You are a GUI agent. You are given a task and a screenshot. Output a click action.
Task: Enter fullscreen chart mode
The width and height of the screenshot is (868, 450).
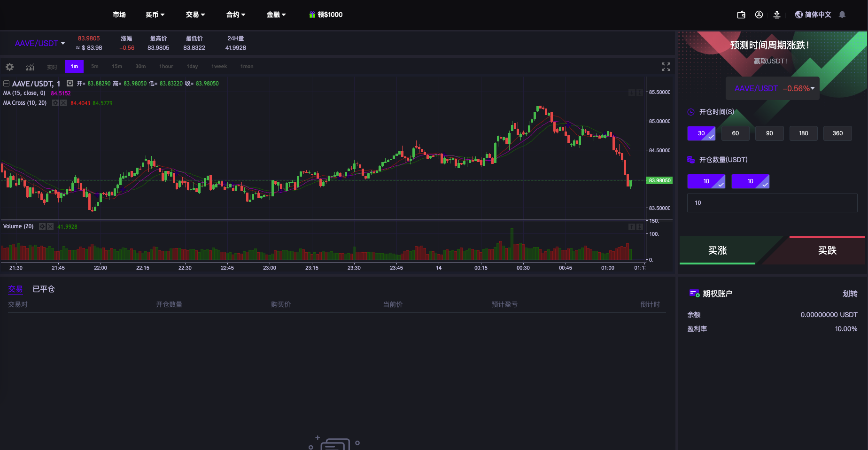click(666, 67)
